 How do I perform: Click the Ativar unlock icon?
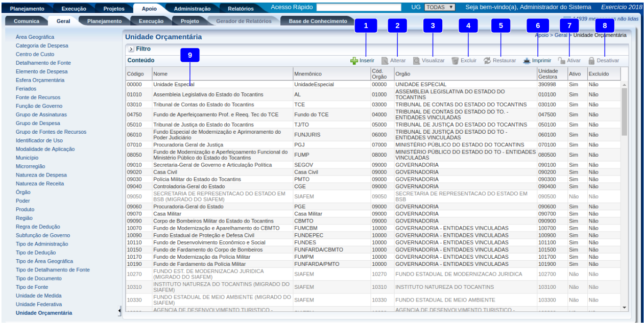[x=561, y=61]
